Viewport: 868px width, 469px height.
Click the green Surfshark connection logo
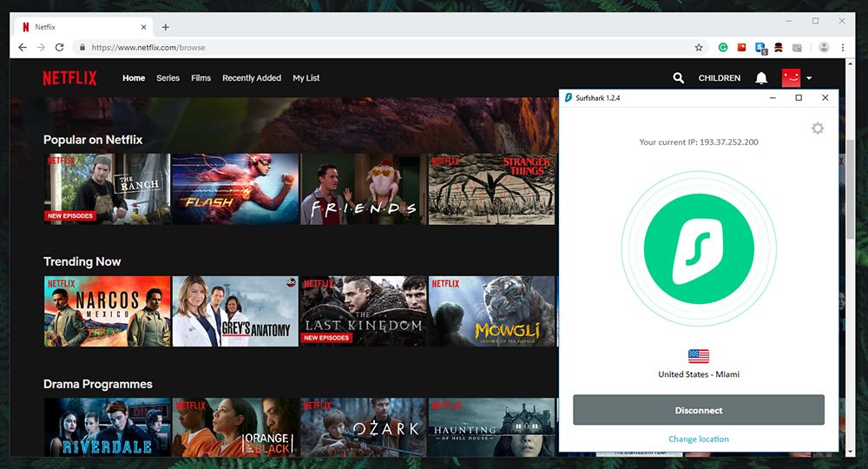point(699,248)
